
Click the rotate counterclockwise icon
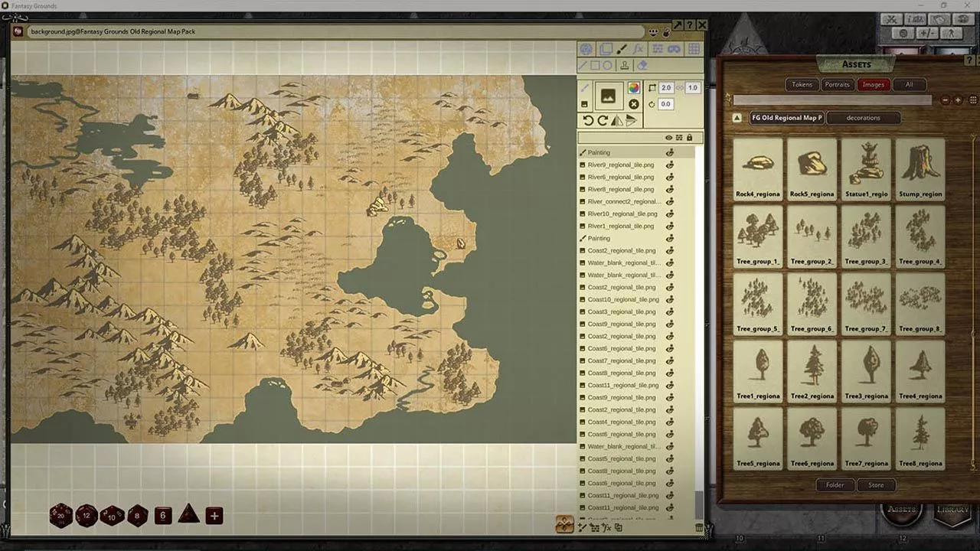(588, 120)
